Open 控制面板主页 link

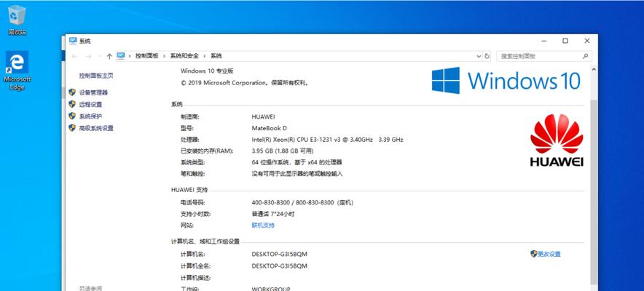(96, 76)
